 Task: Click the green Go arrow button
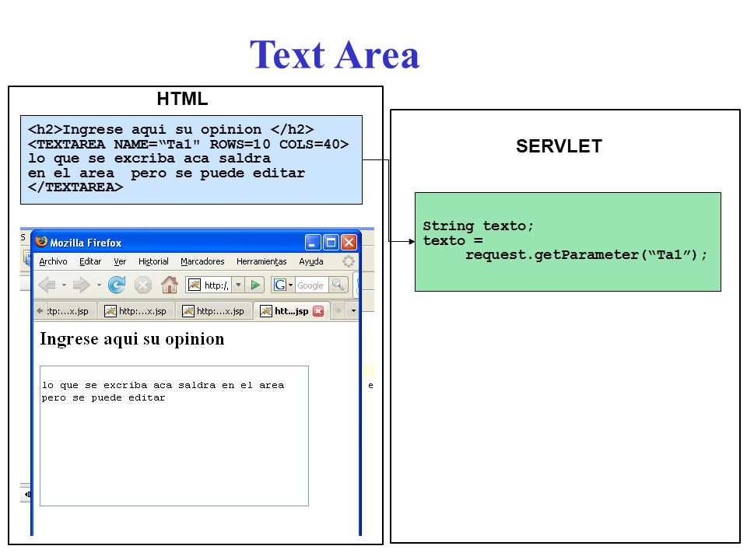click(255, 285)
